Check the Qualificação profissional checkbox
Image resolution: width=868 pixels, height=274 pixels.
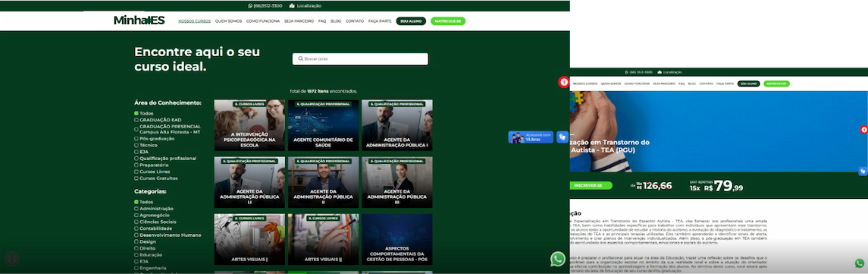pyautogui.click(x=136, y=159)
